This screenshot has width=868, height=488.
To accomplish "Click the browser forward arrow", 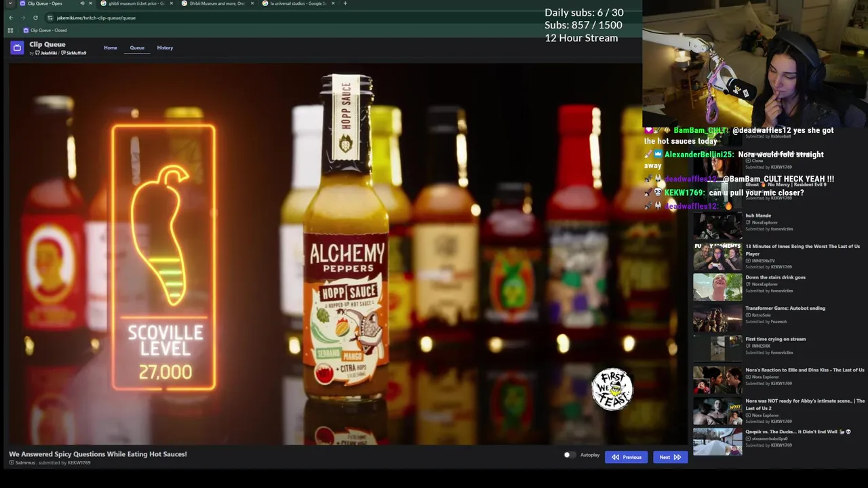I will click(x=23, y=18).
